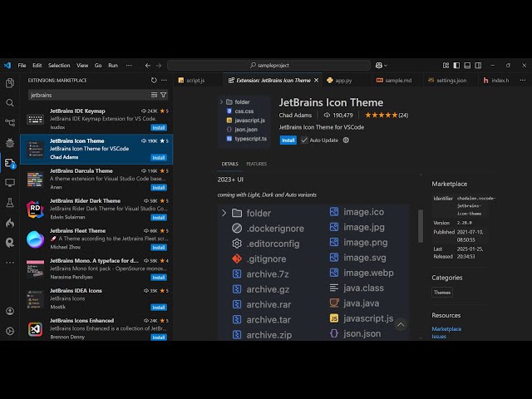Open the Search view in activity bar

click(10, 103)
